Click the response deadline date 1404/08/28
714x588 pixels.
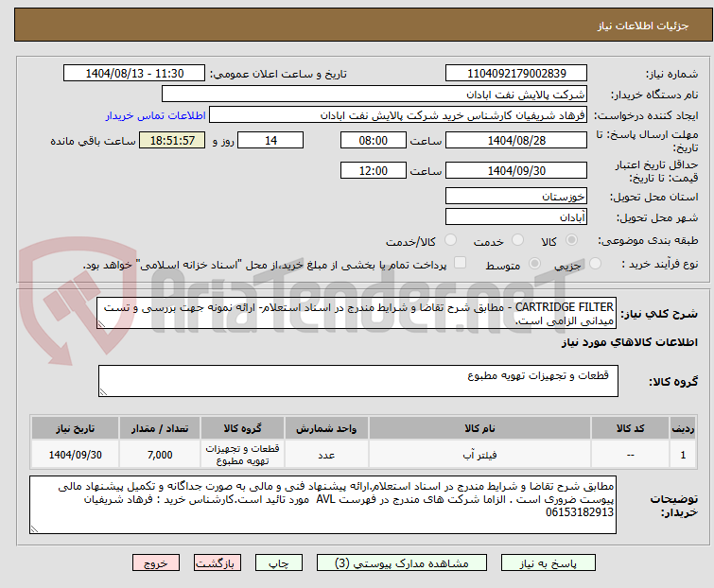(x=516, y=140)
